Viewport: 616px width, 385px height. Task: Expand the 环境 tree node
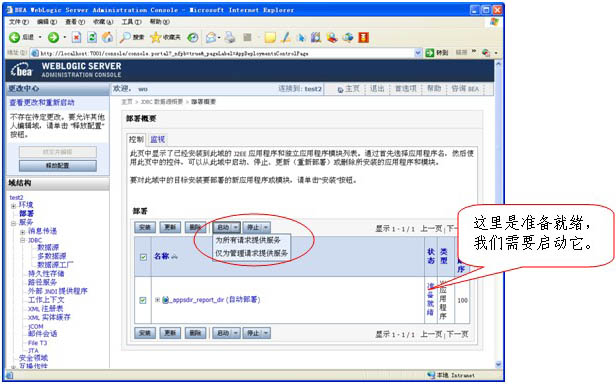click(14, 206)
